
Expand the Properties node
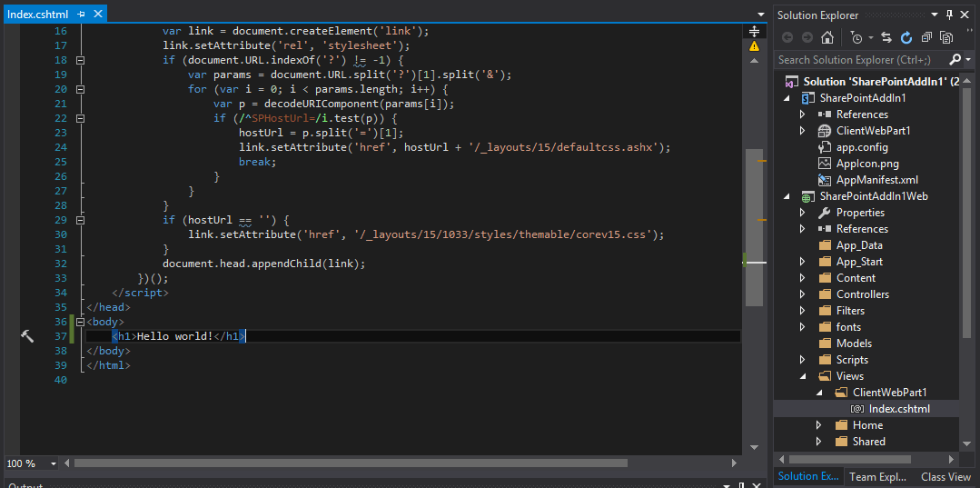pos(803,213)
